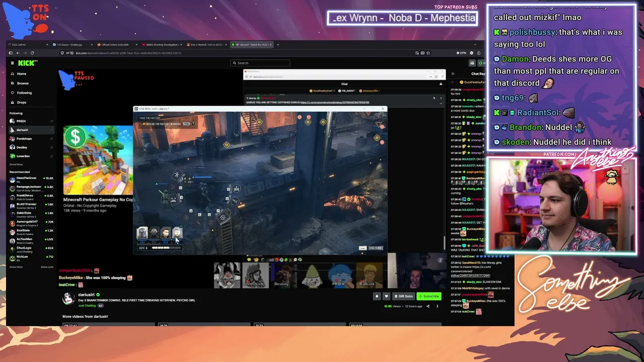Open GabbiDoto recommended channel
Image resolution: width=644 pixels, height=362 pixels.
(31, 214)
